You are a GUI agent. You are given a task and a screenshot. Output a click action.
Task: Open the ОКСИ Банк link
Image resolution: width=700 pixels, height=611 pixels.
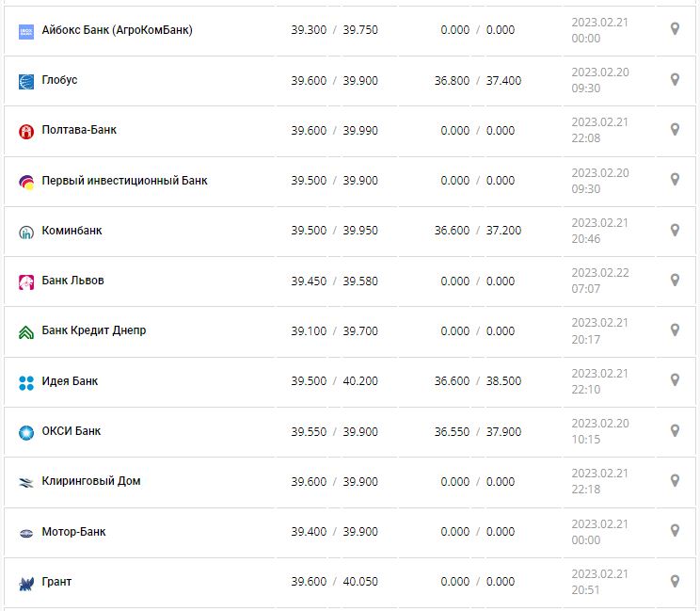[x=72, y=431]
